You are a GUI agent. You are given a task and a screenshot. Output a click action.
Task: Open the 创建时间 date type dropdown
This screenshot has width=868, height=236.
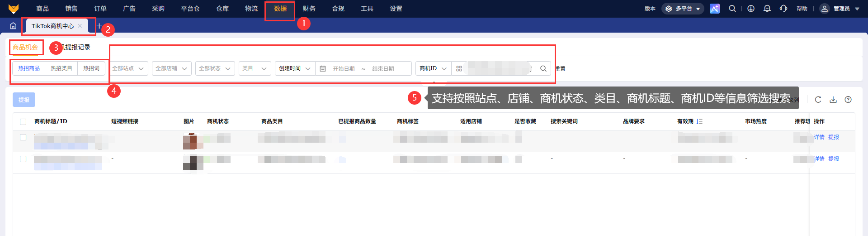click(295, 68)
